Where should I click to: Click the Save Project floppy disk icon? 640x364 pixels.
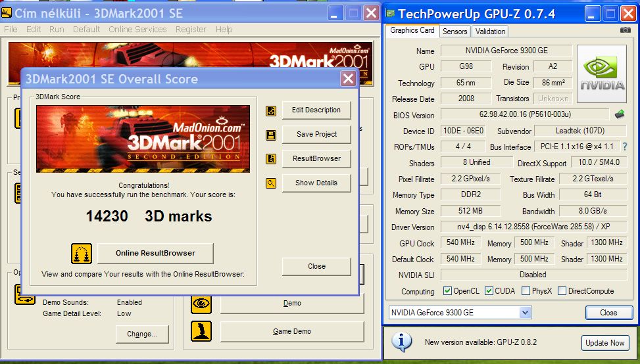point(271,135)
